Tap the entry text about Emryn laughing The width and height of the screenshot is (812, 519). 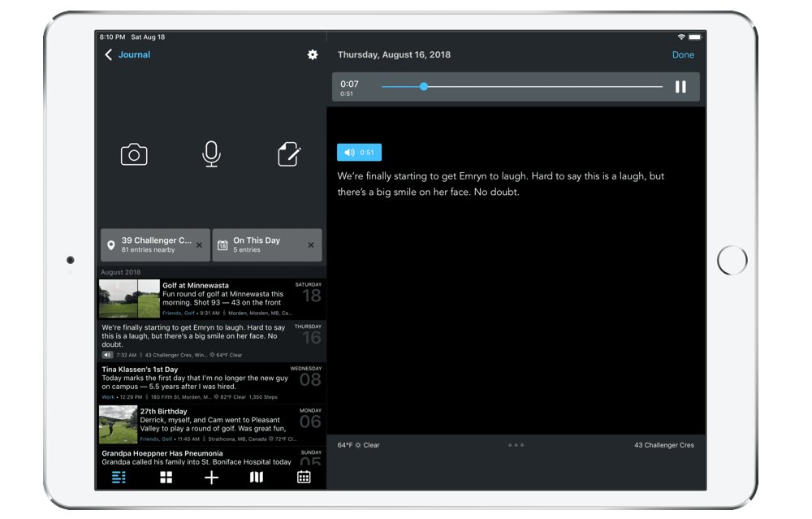[x=500, y=184]
